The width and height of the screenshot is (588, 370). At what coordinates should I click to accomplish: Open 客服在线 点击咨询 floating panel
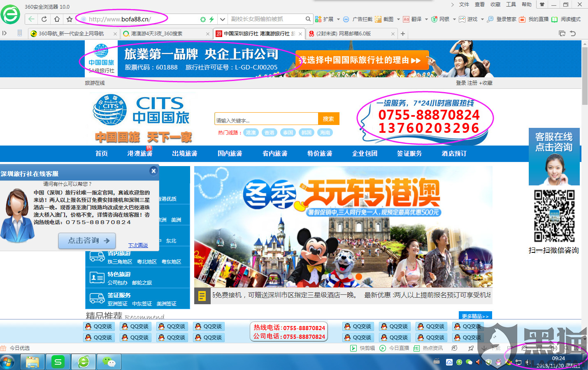coord(554,156)
